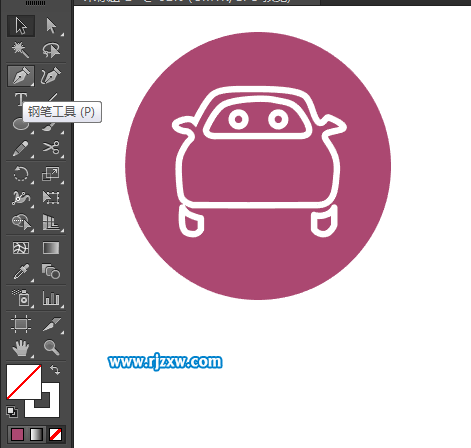Image resolution: width=471 pixels, height=448 pixels.
Task: Set paint mode to None
Action: [x=55, y=434]
